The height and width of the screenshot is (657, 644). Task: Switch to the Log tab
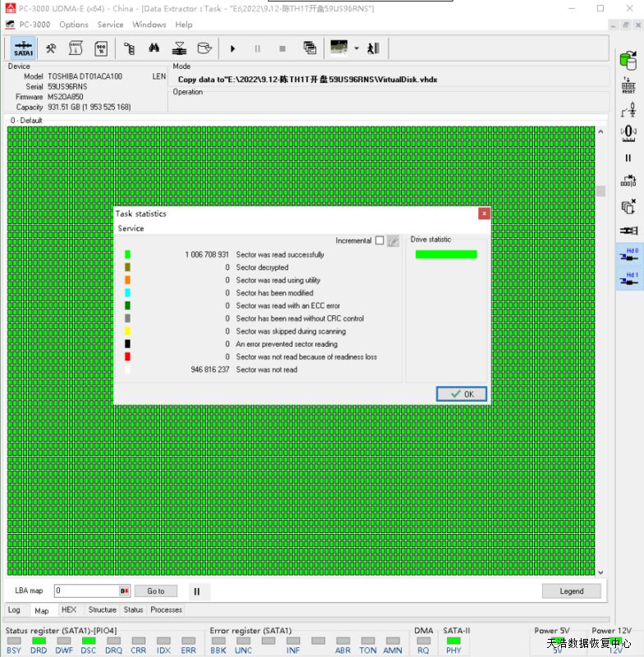click(14, 610)
